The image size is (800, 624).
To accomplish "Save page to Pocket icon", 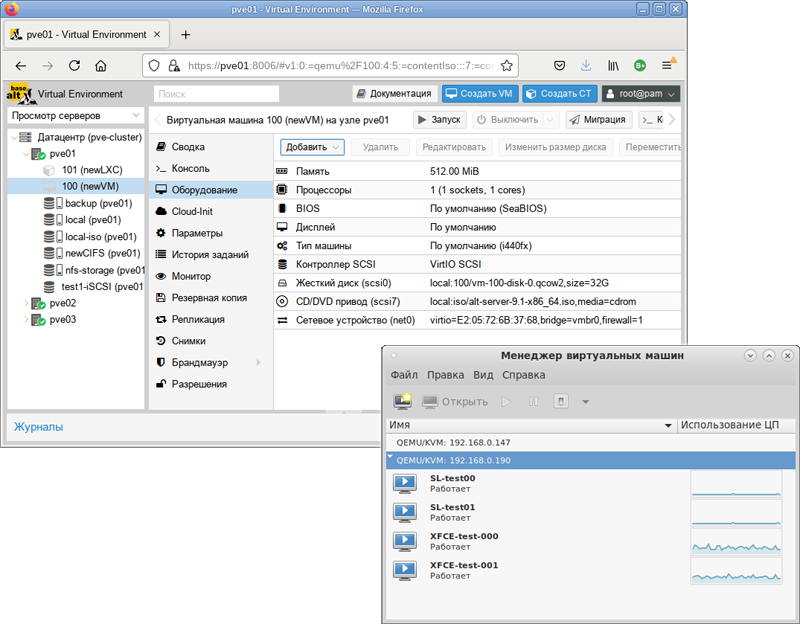I will click(560, 65).
